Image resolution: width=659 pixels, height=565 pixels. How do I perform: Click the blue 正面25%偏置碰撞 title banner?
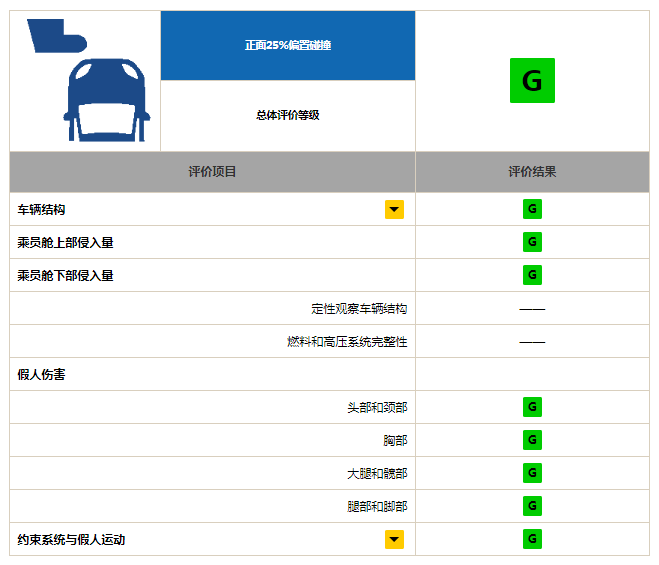288,45
